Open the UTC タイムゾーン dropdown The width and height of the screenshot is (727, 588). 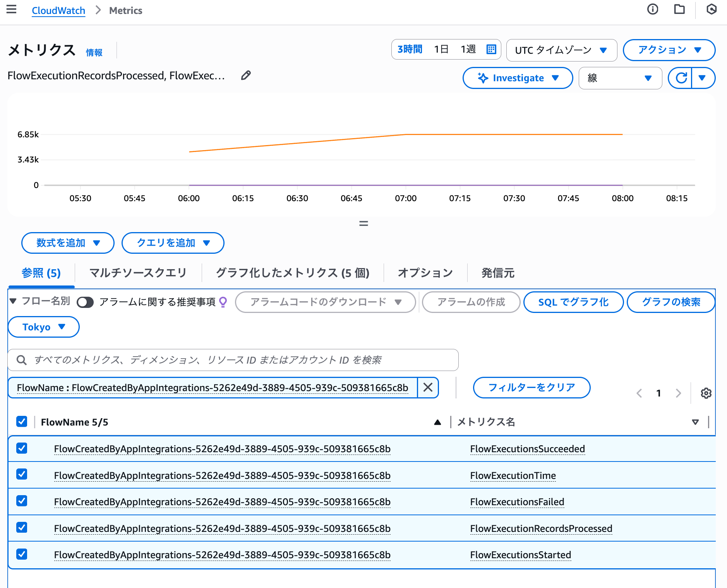(561, 50)
